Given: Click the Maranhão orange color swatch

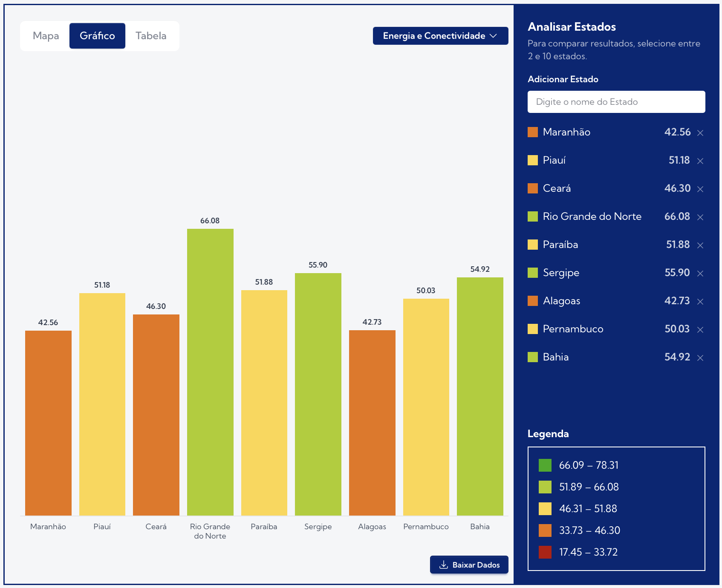Looking at the screenshot, I should coord(533,132).
